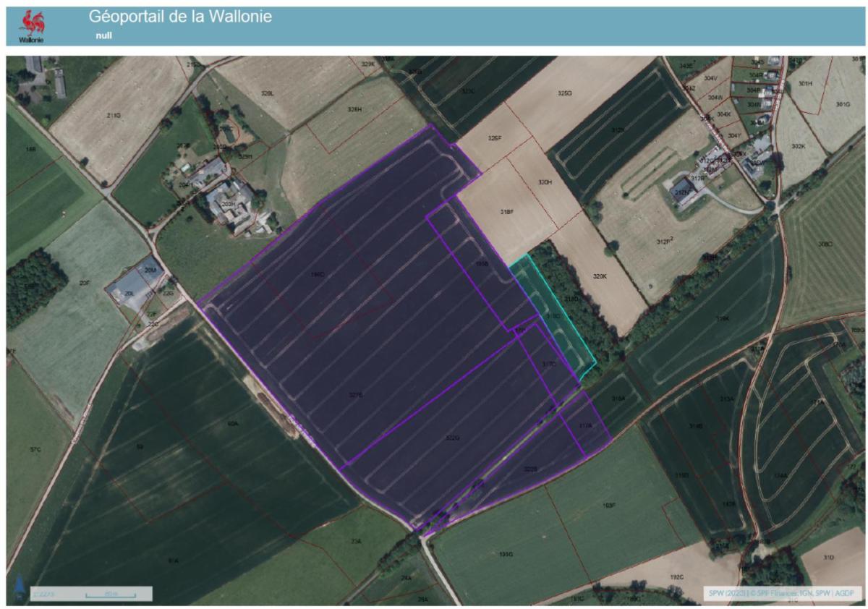Click the Wallonie rooster logo
The width and height of the screenshot is (868, 609).
coord(34,25)
